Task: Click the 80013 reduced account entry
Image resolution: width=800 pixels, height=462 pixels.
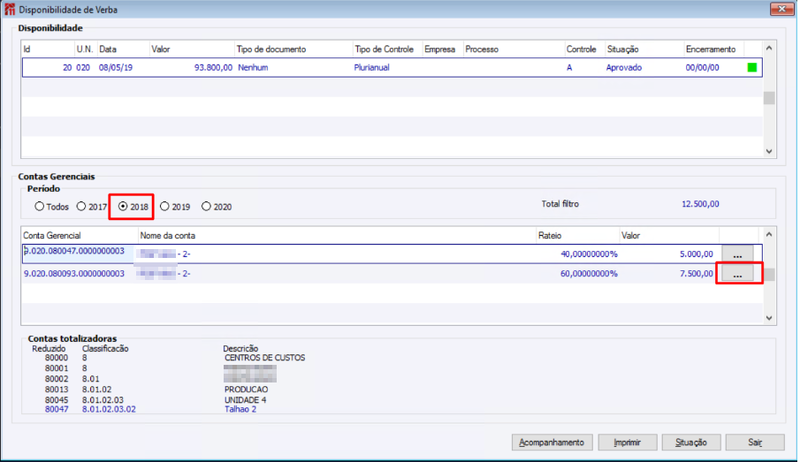Action: coord(56,390)
